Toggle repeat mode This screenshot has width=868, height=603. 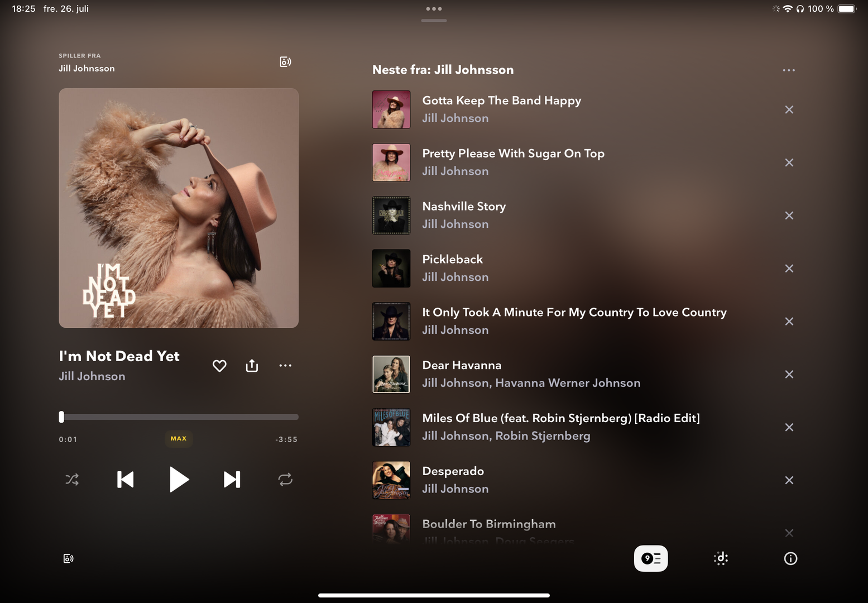coord(285,480)
